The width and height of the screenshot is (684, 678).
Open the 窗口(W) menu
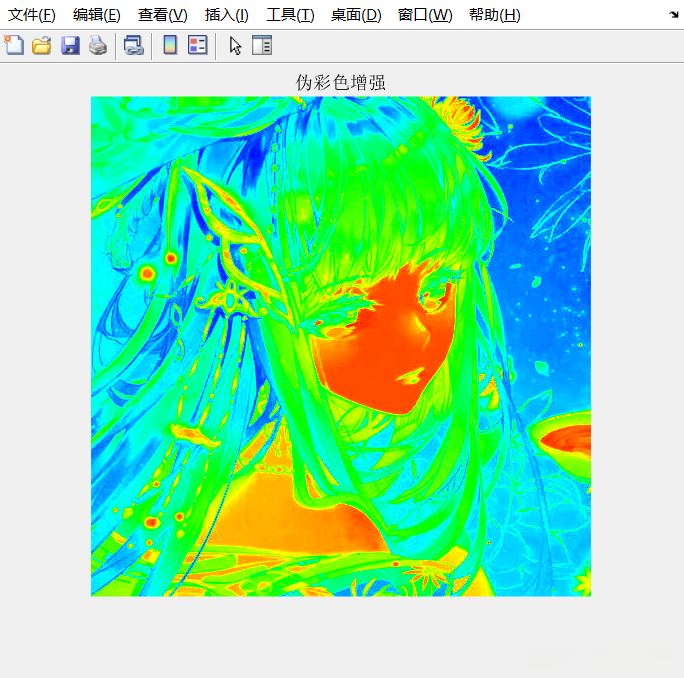tap(425, 15)
